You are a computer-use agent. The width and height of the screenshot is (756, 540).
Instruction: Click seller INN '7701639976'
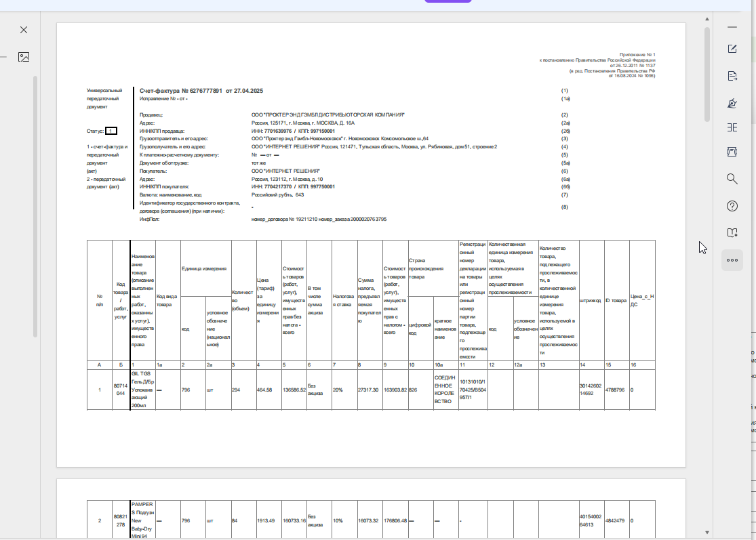pyautogui.click(x=278, y=131)
